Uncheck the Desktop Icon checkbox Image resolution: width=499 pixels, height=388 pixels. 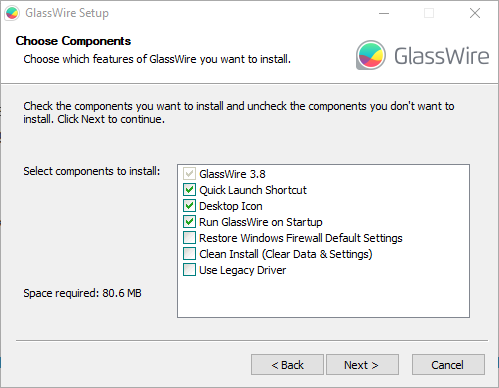pyautogui.click(x=189, y=206)
